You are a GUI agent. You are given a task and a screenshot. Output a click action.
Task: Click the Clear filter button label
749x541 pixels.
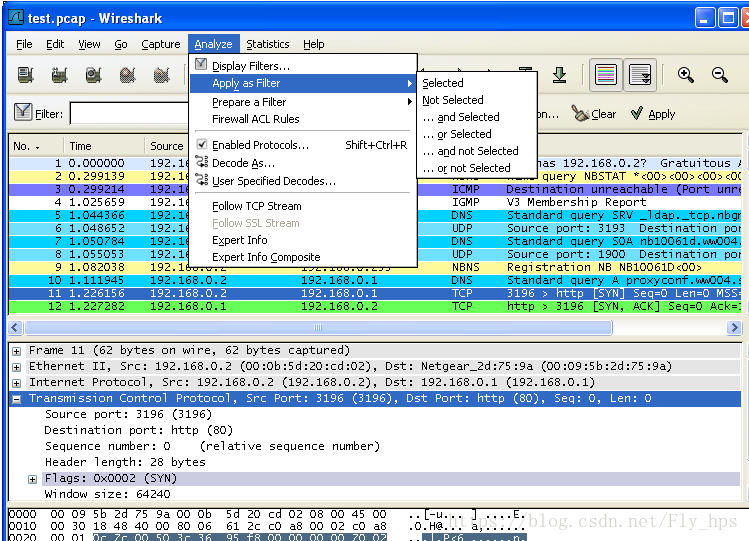(x=603, y=114)
